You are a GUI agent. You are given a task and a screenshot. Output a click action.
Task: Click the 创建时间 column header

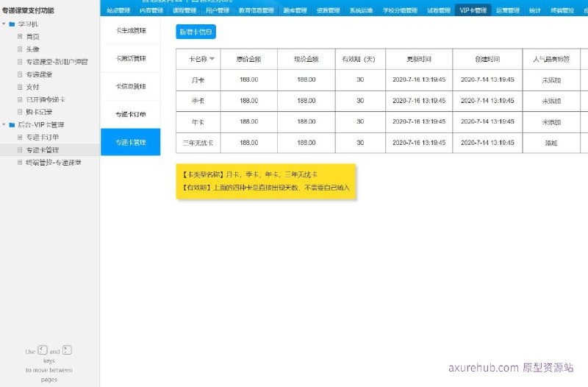(487, 59)
